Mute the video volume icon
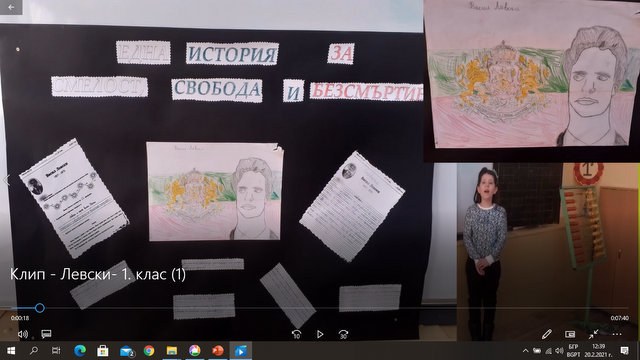The height and width of the screenshot is (360, 640). pos(23,334)
